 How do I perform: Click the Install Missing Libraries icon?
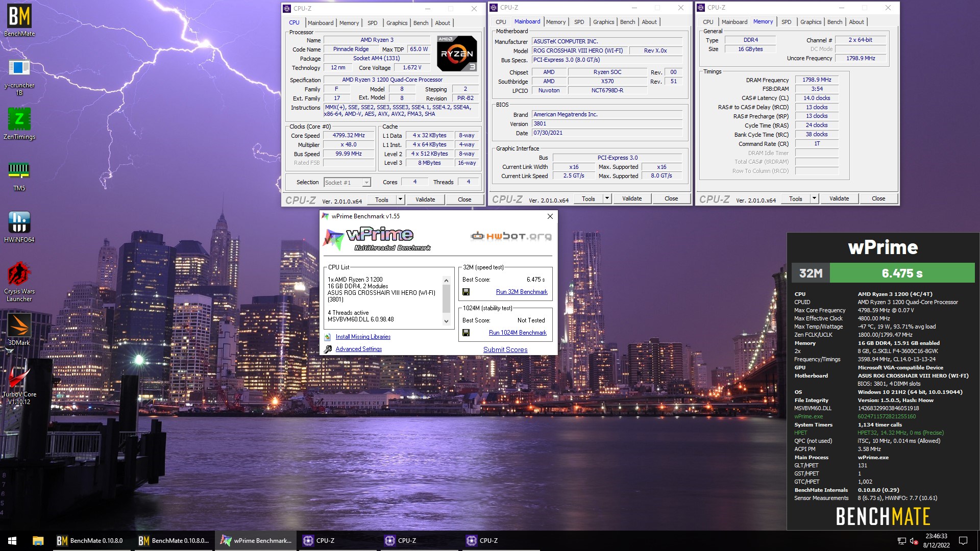pos(328,337)
